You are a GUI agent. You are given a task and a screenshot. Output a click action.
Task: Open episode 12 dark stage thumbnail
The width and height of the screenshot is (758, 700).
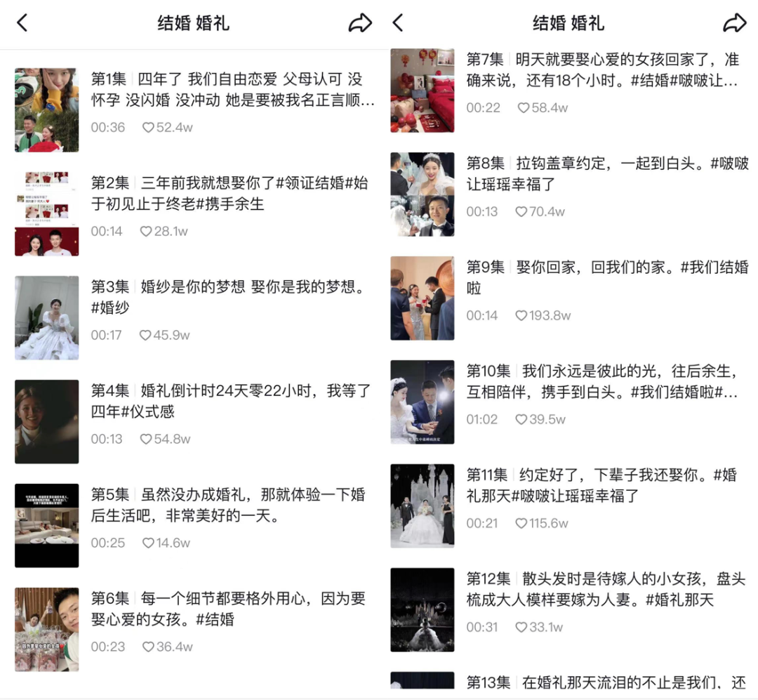[x=423, y=610]
